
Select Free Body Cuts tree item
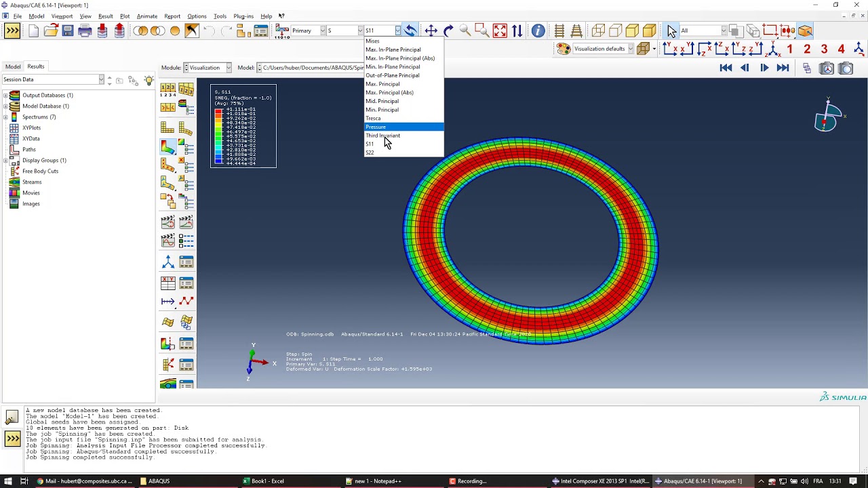pos(40,171)
